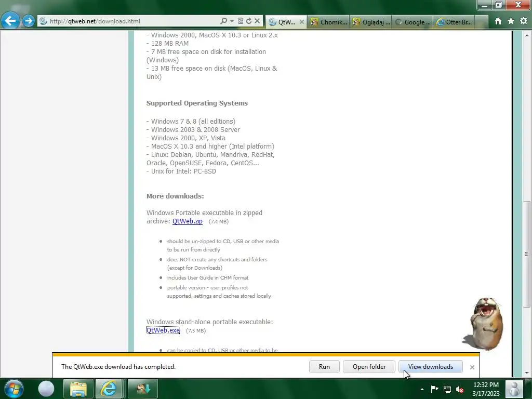Switch to the Otter Br... tab
Image resolution: width=532 pixels, height=399 pixels.
[454, 22]
